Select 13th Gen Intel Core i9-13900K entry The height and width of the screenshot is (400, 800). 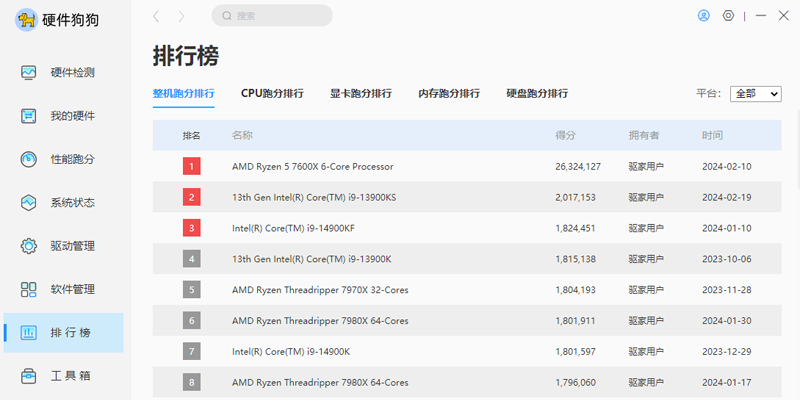pos(312,259)
